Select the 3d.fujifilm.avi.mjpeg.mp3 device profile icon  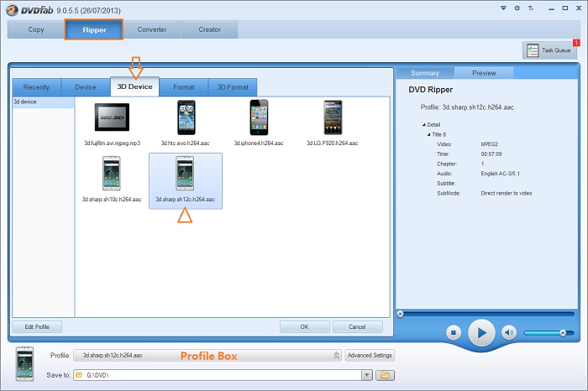click(x=112, y=117)
